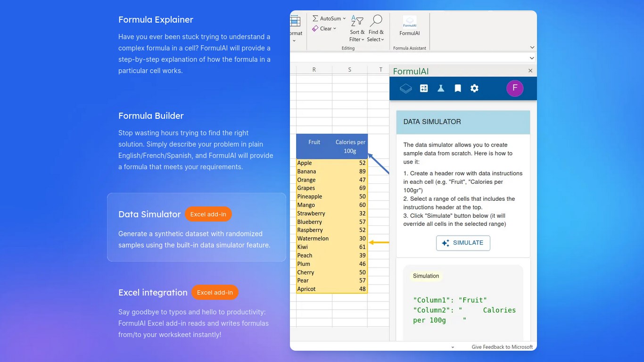Image resolution: width=644 pixels, height=362 pixels.
Task: Expand the Format dropdown chevron
Action: click(x=294, y=41)
